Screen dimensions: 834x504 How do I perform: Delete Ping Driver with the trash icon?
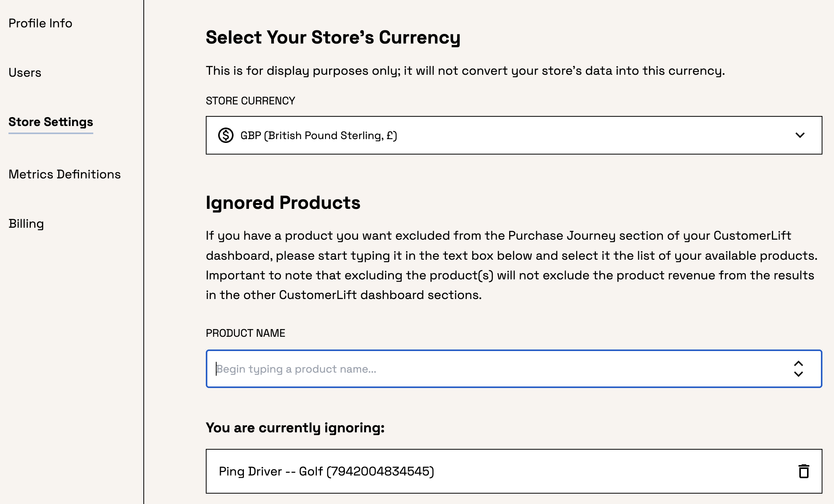coord(804,471)
